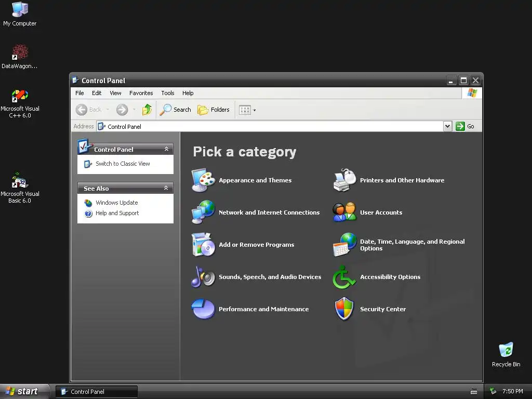The width and height of the screenshot is (532, 399).
Task: Click the 7:50 PM taskbar clock
Action: pyautogui.click(x=513, y=391)
